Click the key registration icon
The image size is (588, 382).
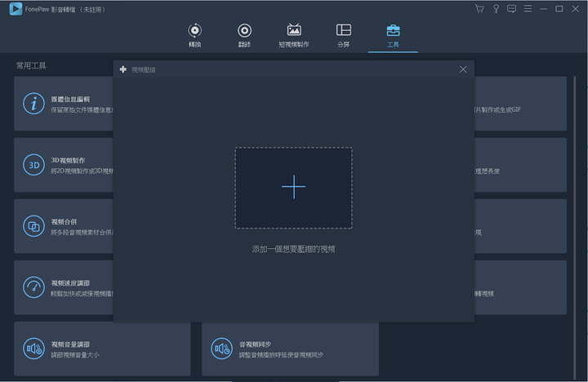pos(496,9)
